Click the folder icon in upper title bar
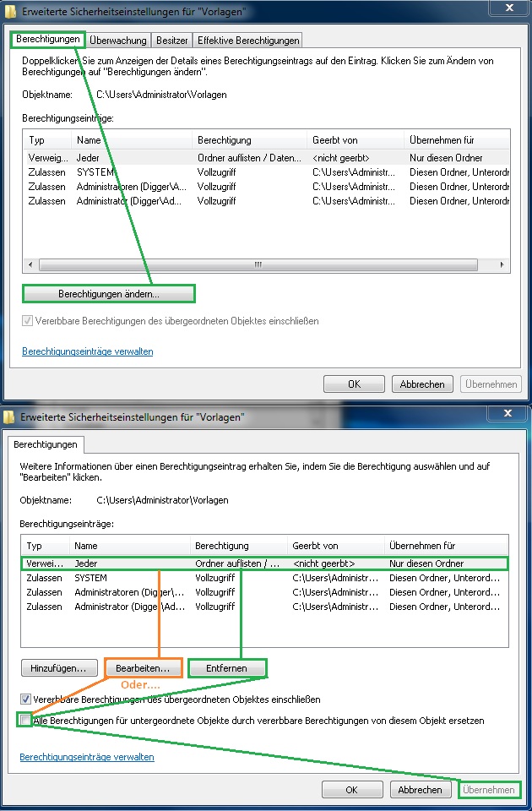 click(x=10, y=11)
